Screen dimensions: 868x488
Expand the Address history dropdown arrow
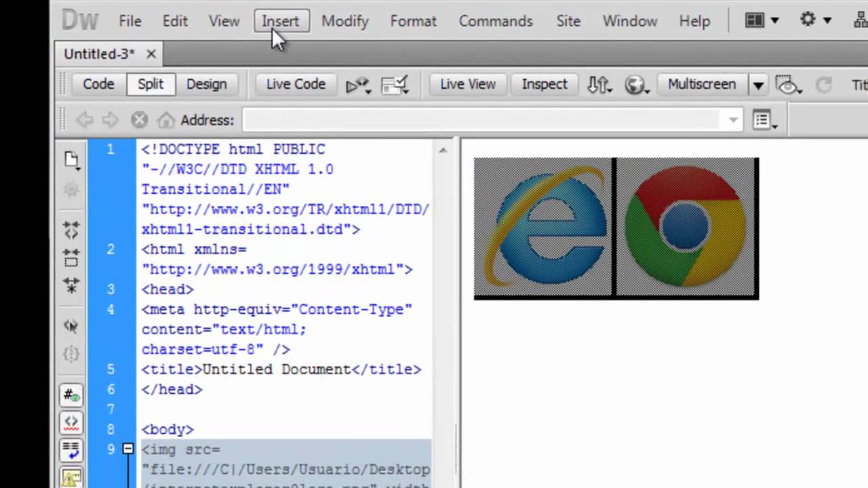pos(733,121)
